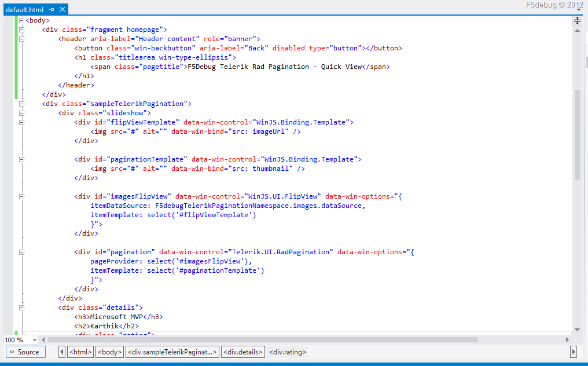Switch to the Source view

(x=25, y=352)
